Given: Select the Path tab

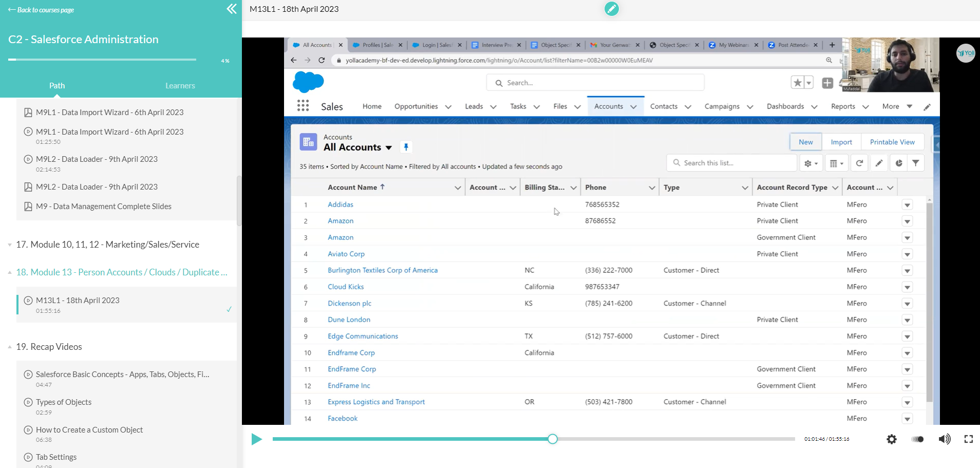Looking at the screenshot, I should pos(57,86).
